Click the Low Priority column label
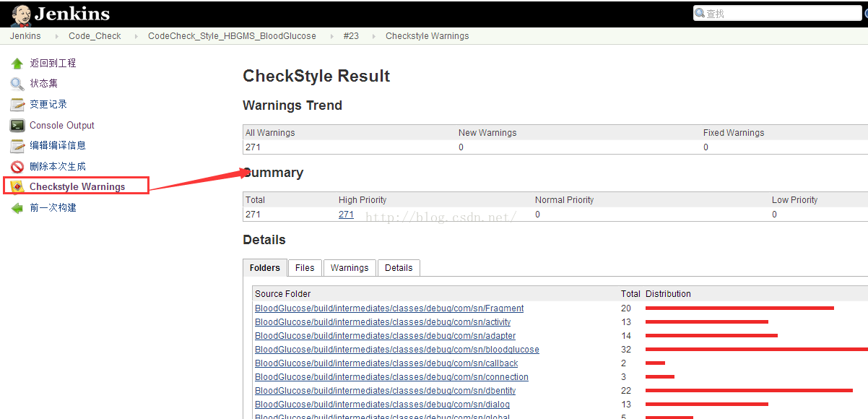 794,200
